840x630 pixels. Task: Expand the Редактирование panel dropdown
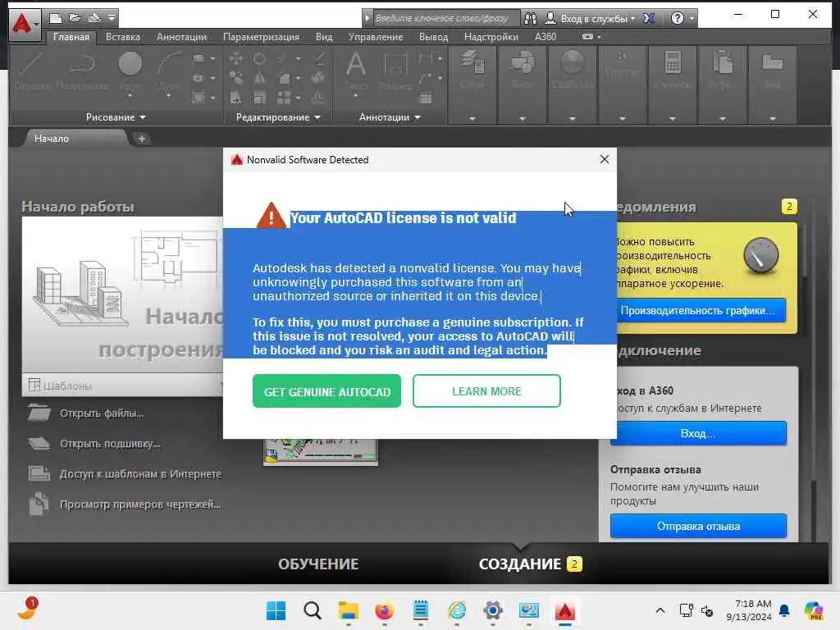[x=278, y=116]
